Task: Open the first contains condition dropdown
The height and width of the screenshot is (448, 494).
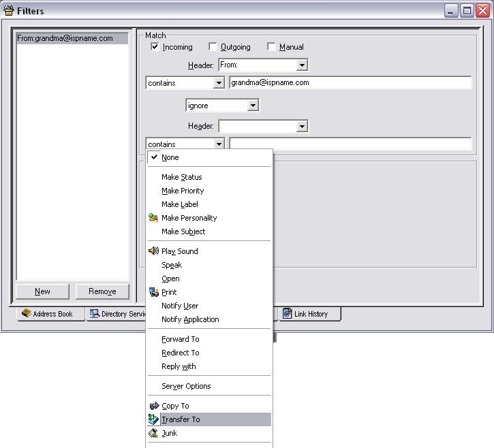Action: click(x=218, y=83)
